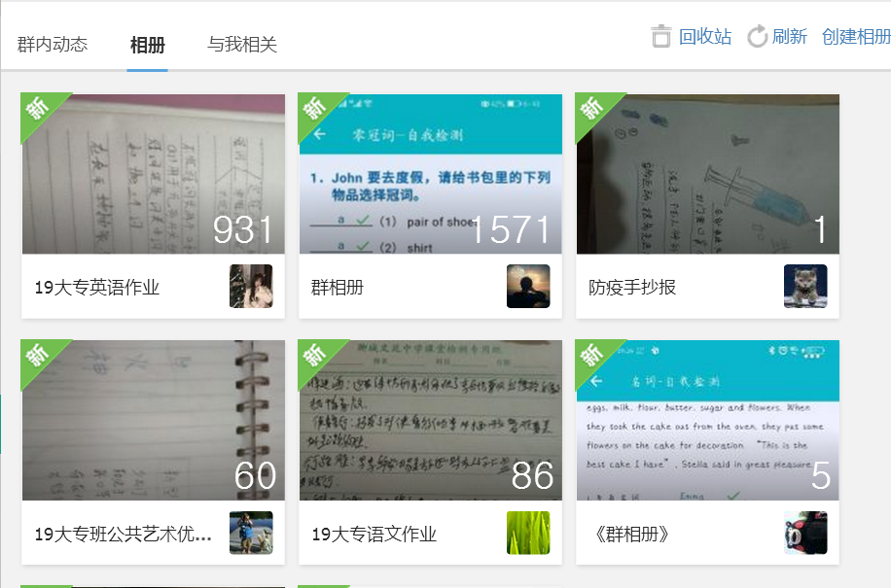Click the refresh circular arrow icon

(757, 37)
